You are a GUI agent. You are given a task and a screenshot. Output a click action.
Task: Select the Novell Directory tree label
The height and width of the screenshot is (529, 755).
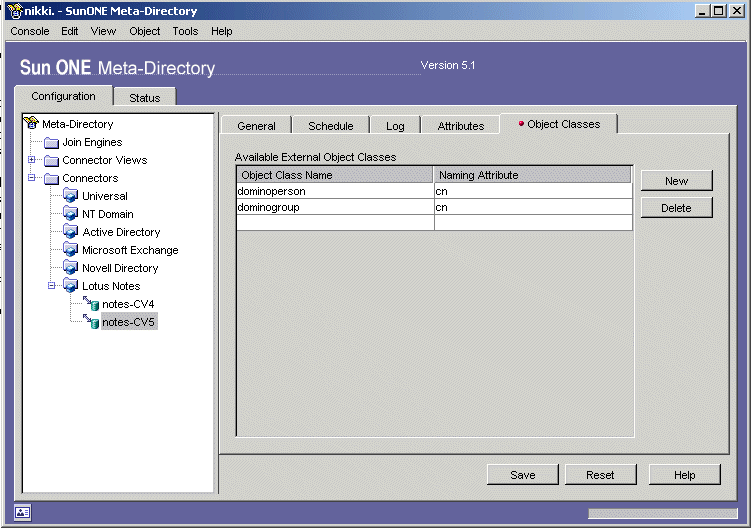pyautogui.click(x=120, y=268)
